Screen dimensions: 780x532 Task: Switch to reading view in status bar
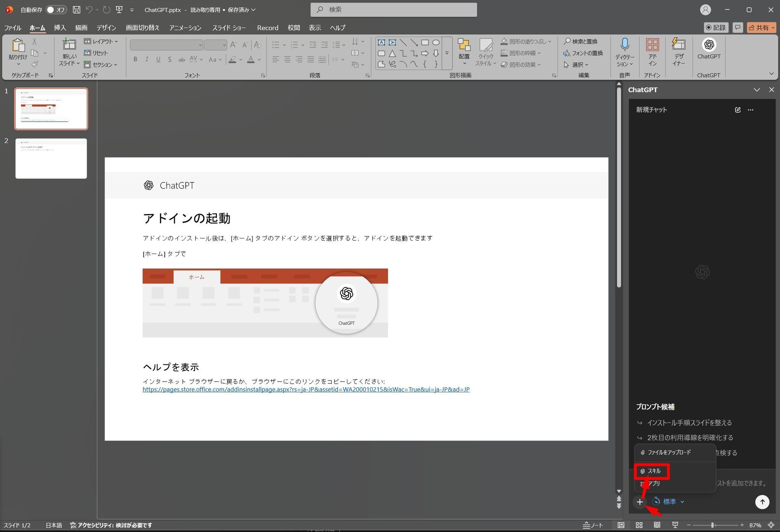click(657, 525)
